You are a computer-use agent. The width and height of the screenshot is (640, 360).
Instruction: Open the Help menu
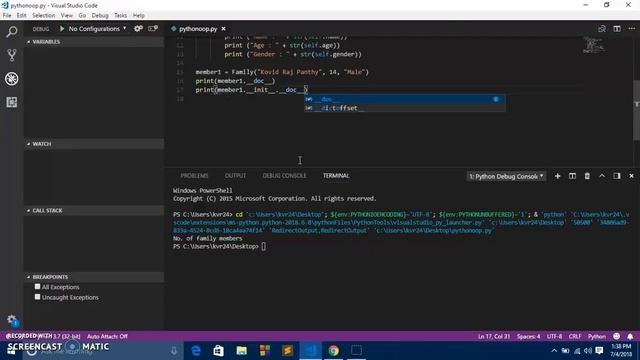pos(138,15)
